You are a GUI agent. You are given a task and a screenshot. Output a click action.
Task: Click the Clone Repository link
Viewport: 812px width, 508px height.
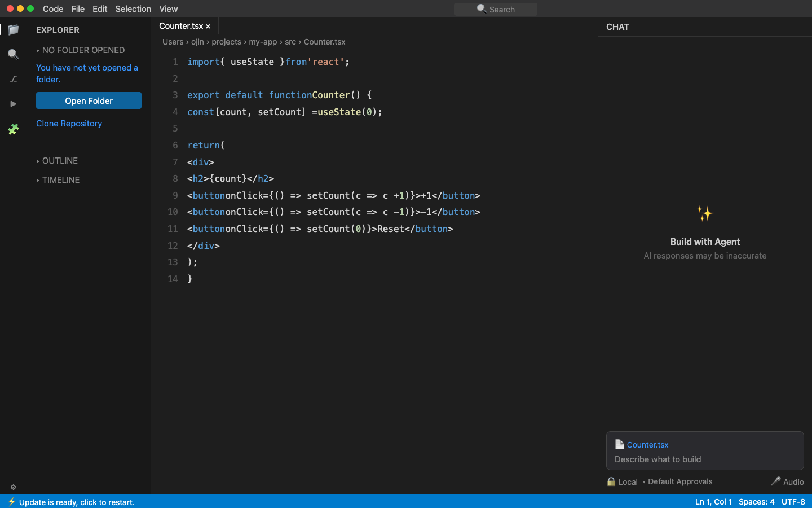click(x=69, y=123)
